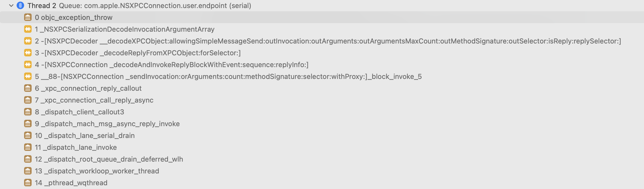Select frame 2 __decodeXPCObject stack entry
Viewport: 644px width, 189px height.
pos(322,41)
